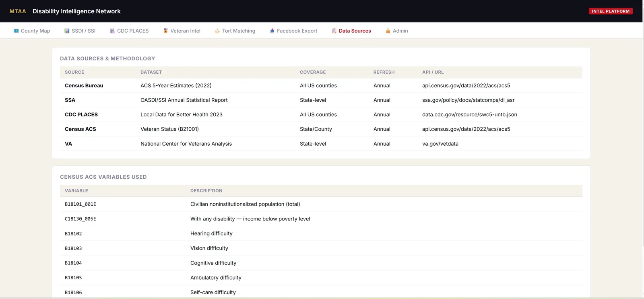Click the Veteran Intel medal icon

[x=165, y=31]
